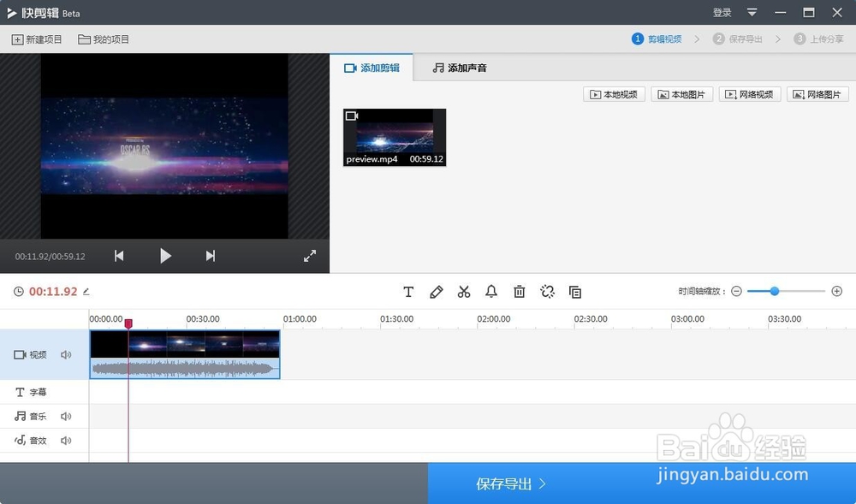This screenshot has width=856, height=504.
Task: Click the 00:11.92 current time value
Action: [53, 292]
